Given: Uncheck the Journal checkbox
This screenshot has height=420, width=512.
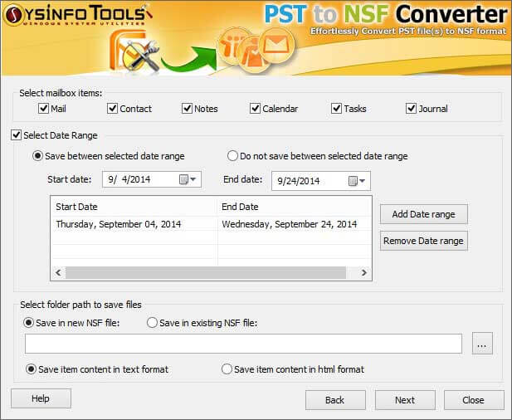Looking at the screenshot, I should [411, 109].
